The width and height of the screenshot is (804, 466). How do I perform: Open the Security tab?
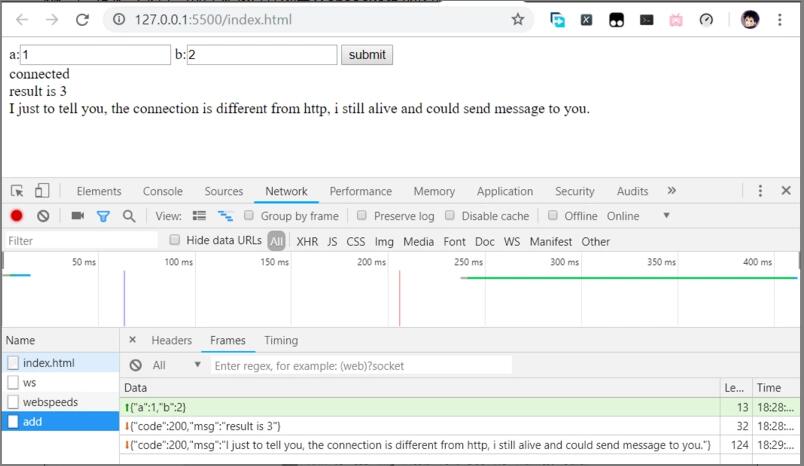click(x=574, y=191)
